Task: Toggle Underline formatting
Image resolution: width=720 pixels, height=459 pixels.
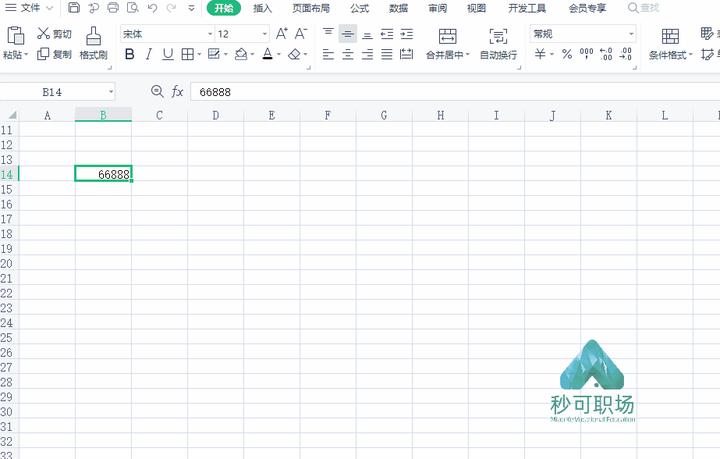Action: click(167, 55)
